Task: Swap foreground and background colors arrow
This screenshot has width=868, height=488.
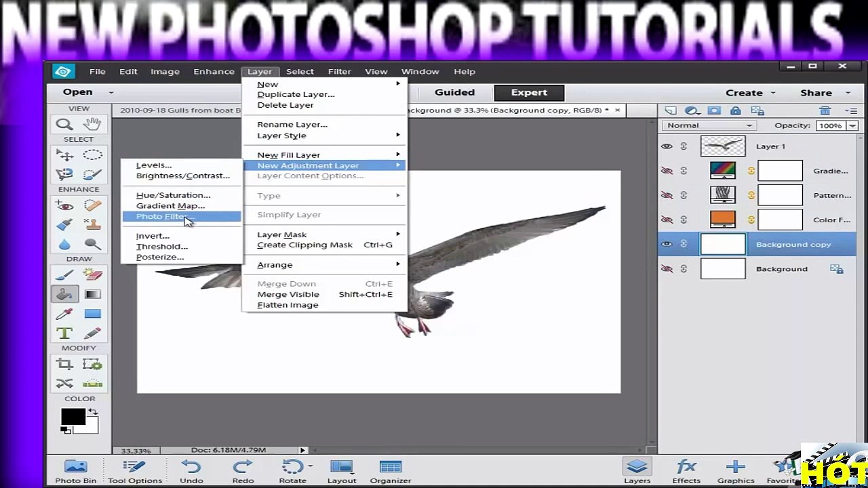Action: tap(92, 412)
